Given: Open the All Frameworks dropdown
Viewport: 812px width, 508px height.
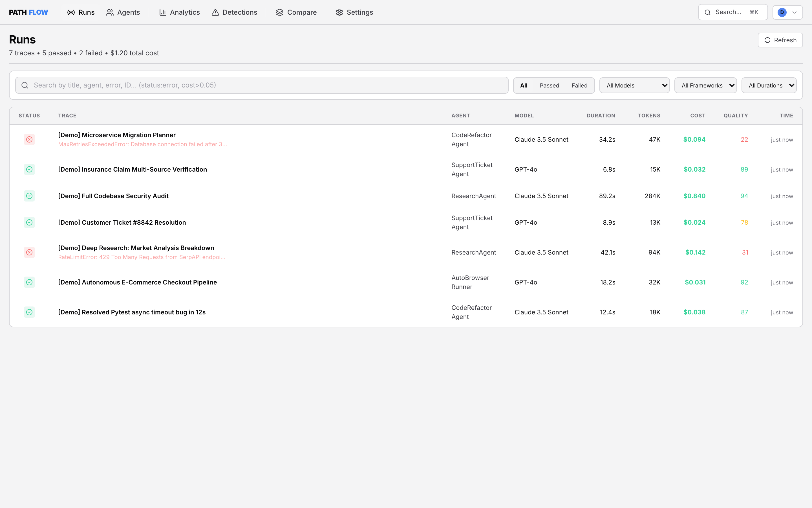Looking at the screenshot, I should [x=706, y=85].
